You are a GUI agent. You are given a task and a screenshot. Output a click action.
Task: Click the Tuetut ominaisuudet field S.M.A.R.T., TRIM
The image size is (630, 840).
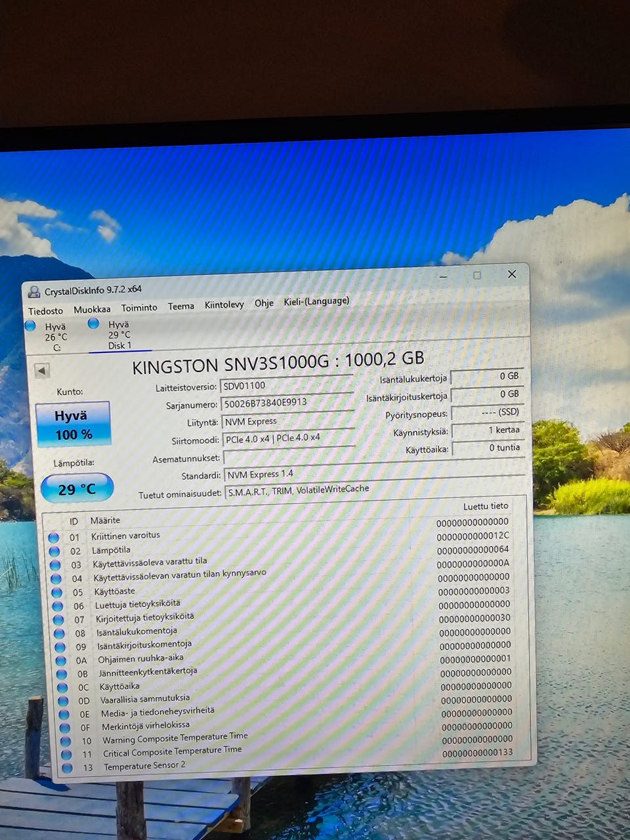(375, 490)
